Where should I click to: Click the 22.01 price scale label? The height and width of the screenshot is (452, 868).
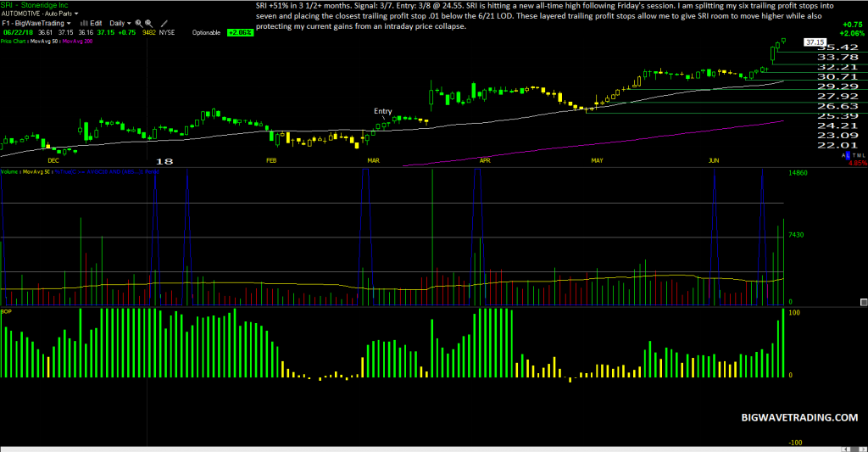[837, 145]
